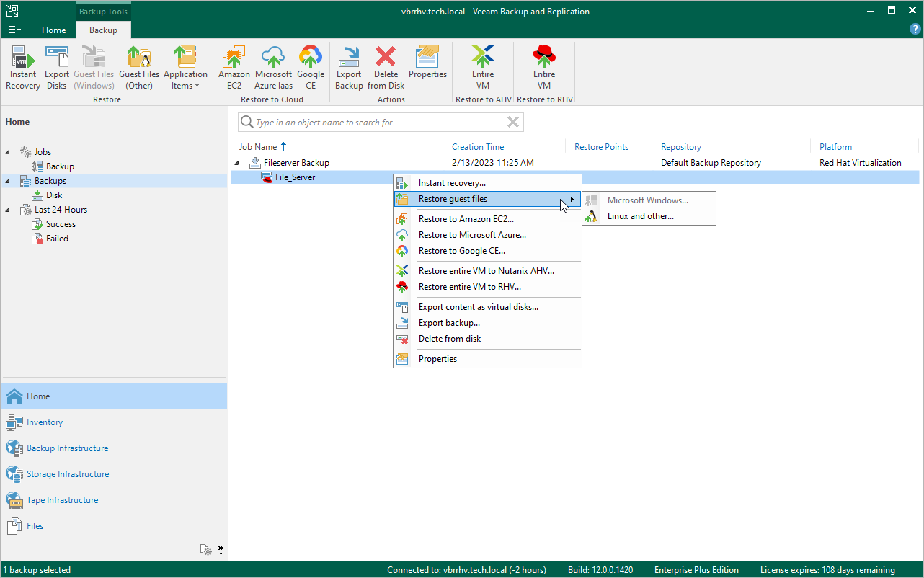This screenshot has height=578, width=924.
Task: Click Veeam app icon in title bar
Action: [12, 11]
